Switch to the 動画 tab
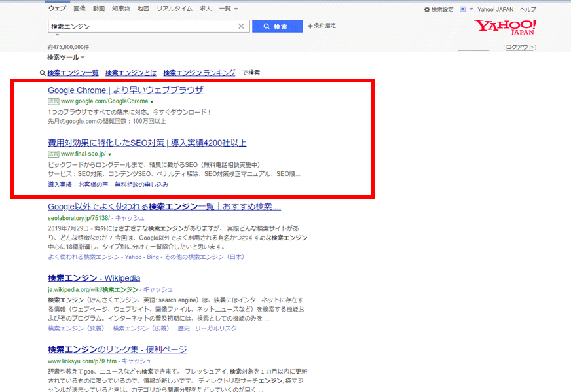This screenshot has height=392, width=571. (99, 9)
